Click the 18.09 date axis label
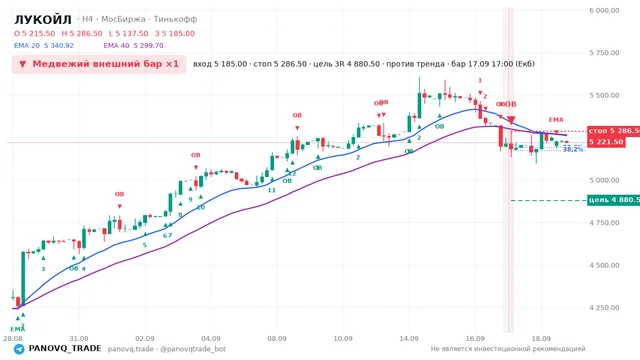This screenshot has width=640, height=360. pyautogui.click(x=541, y=339)
